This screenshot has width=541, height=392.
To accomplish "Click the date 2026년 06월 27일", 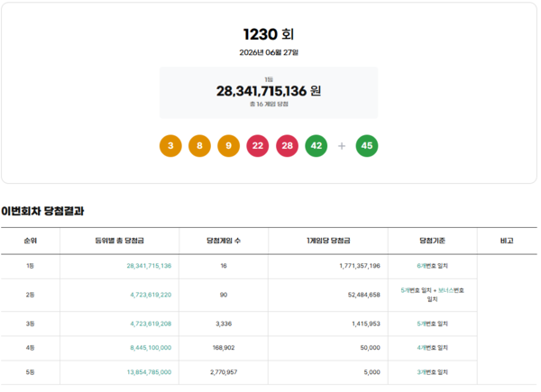I will [x=269, y=52].
